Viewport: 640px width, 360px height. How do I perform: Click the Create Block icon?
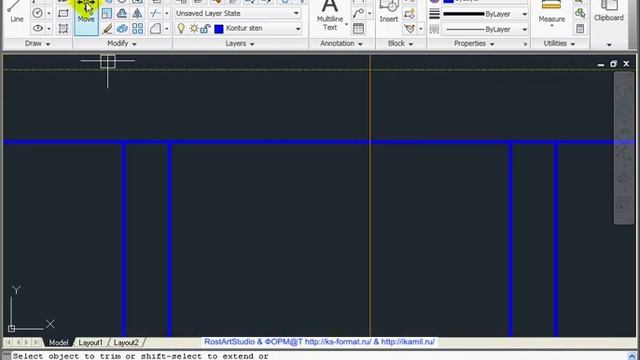pyautogui.click(x=409, y=13)
